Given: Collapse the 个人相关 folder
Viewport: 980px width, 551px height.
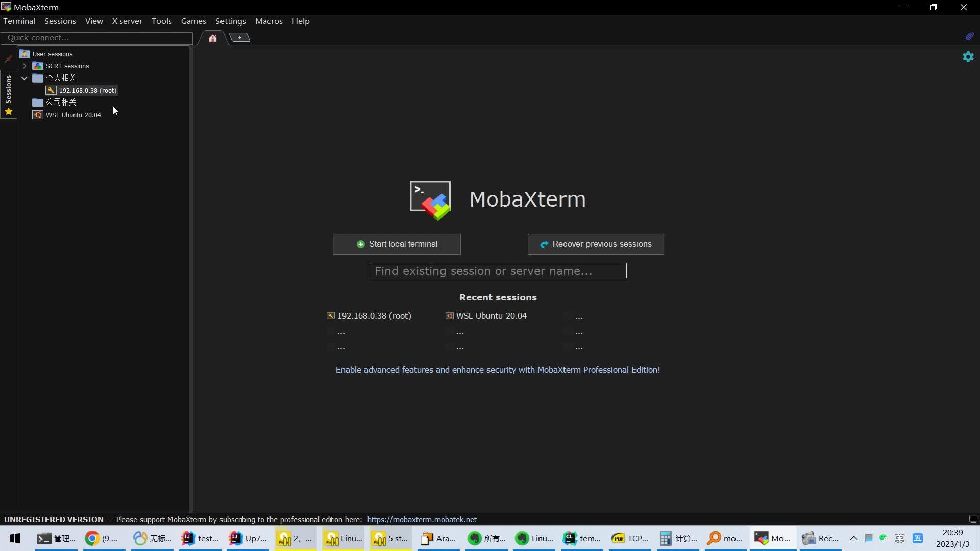Looking at the screenshot, I should pyautogui.click(x=24, y=78).
